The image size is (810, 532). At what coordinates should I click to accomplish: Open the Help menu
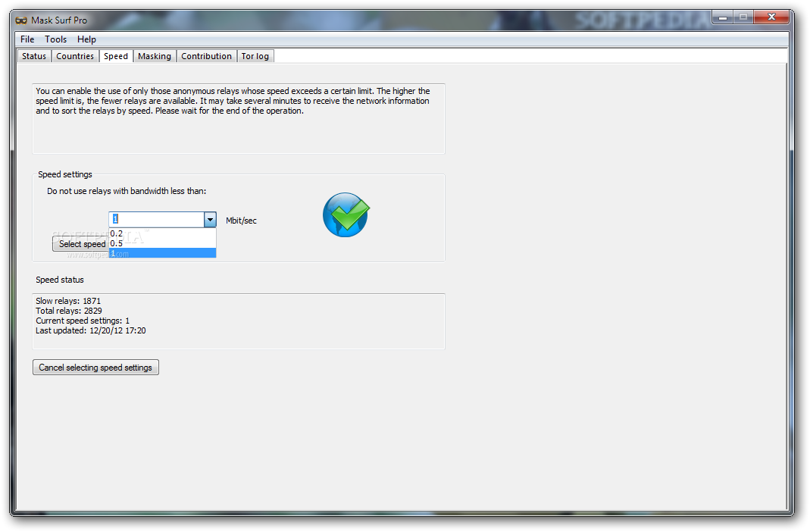(x=86, y=39)
